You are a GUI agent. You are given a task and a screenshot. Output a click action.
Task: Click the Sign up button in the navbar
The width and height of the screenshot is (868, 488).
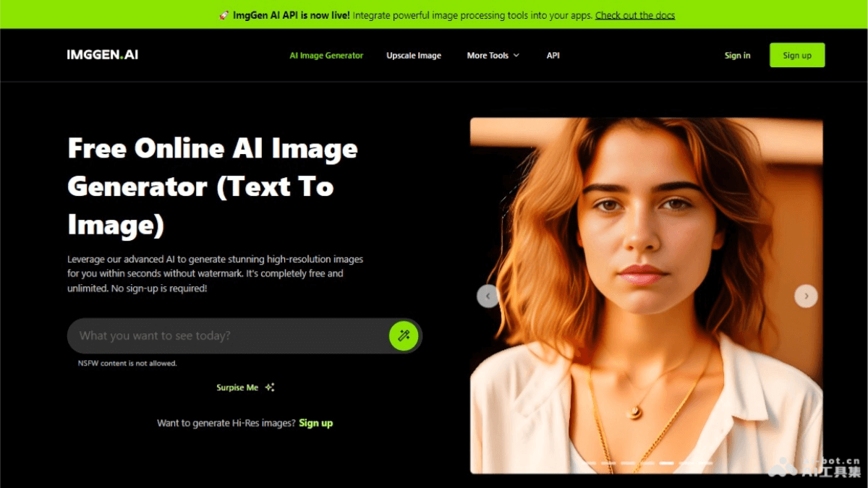pos(797,54)
